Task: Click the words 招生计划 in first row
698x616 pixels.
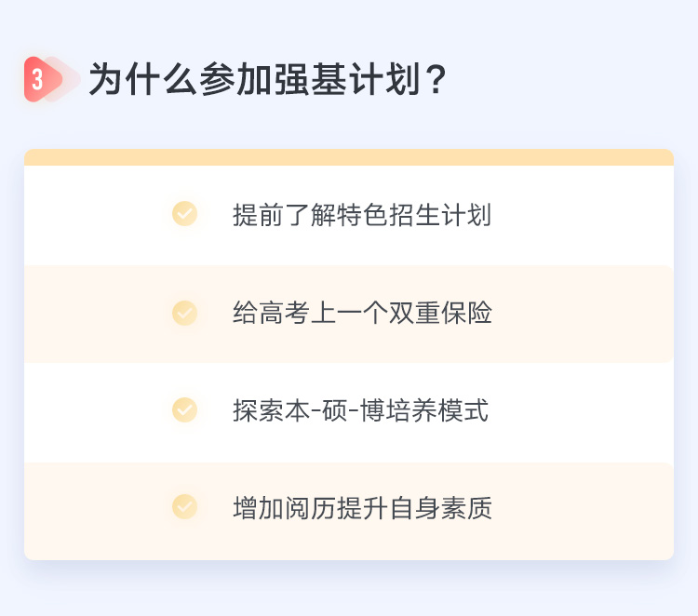Action: click(x=440, y=215)
